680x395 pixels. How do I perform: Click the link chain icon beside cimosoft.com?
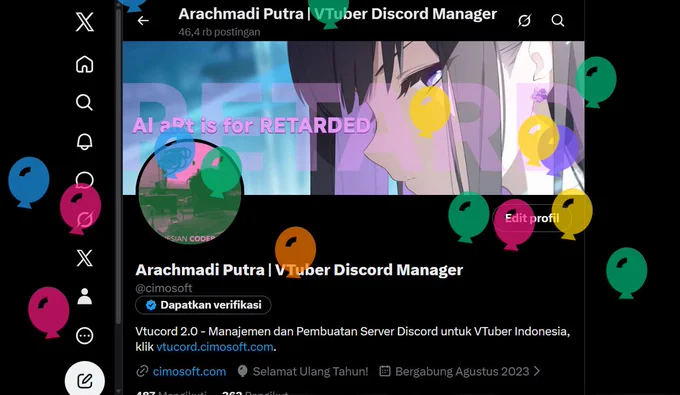pos(142,371)
